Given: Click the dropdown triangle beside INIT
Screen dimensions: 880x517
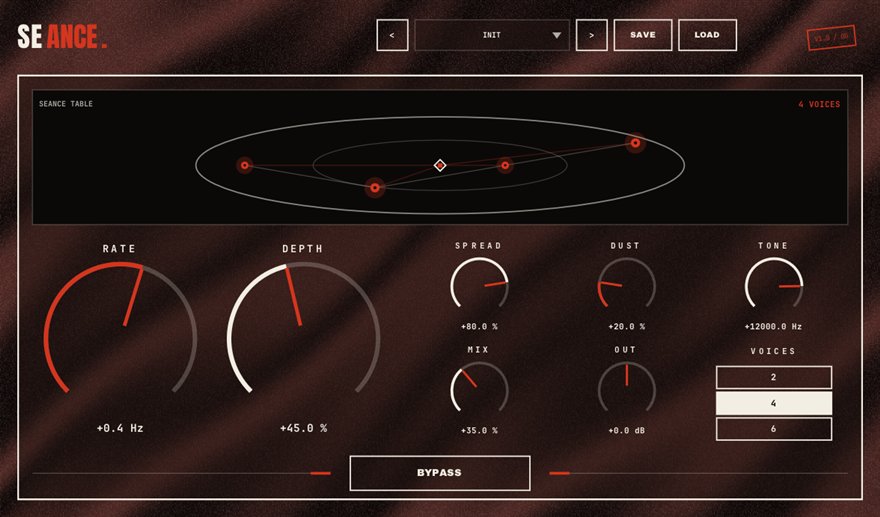Looking at the screenshot, I should [x=556, y=35].
